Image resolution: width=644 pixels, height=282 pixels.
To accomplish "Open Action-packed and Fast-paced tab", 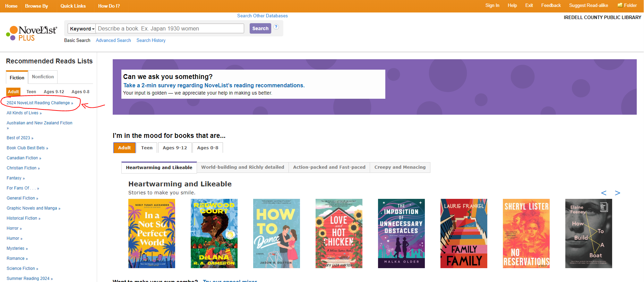I will pos(329,167).
